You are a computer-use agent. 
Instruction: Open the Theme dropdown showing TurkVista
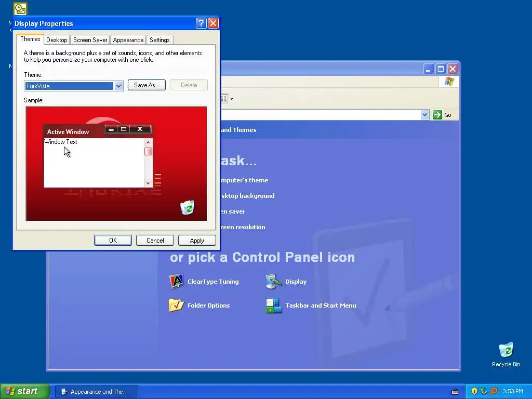[74, 86]
